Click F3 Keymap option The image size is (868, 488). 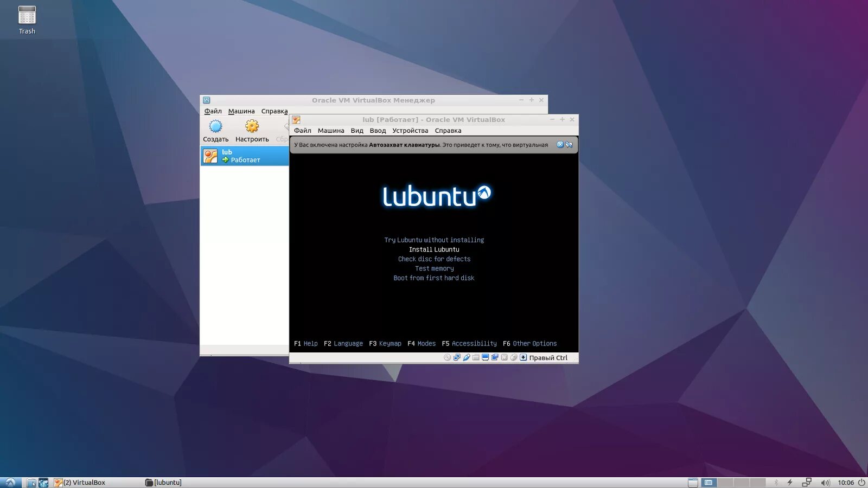pyautogui.click(x=385, y=343)
